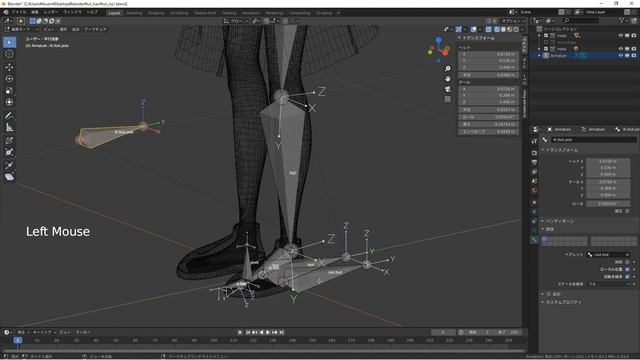
Task: Click the viewport zoom magnifier icon
Action: (x=448, y=69)
